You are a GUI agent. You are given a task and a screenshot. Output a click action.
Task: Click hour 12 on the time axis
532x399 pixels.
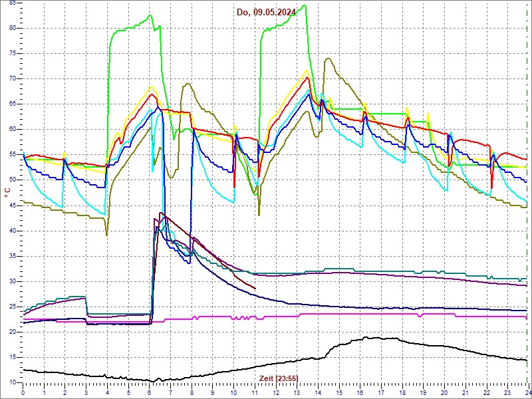point(276,392)
